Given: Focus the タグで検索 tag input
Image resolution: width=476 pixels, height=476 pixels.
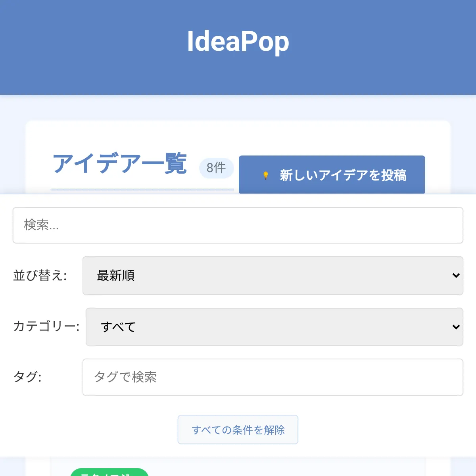Looking at the screenshot, I should coord(273,377).
